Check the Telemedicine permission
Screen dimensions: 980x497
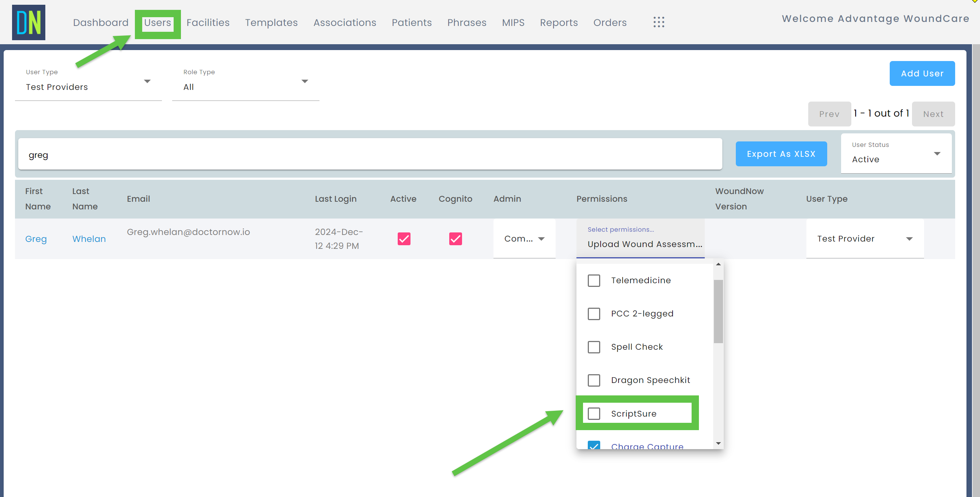(594, 280)
